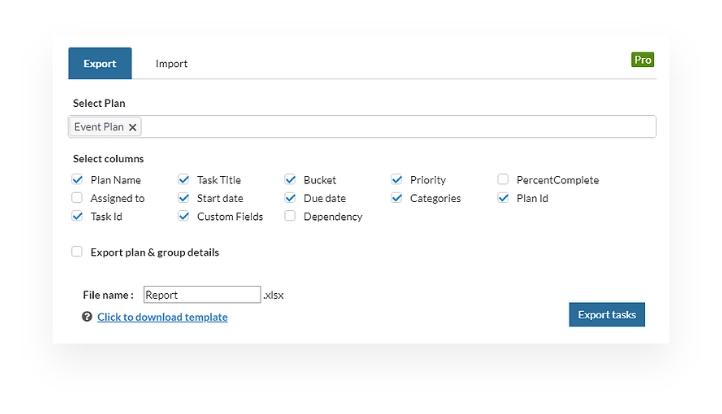Untick the Custom Fields checkbox
Image resolution: width=722 pixels, height=414 pixels.
point(183,216)
